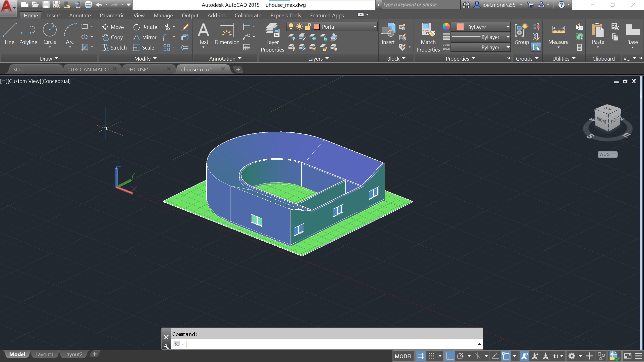Expand the Draw panel

point(49,59)
